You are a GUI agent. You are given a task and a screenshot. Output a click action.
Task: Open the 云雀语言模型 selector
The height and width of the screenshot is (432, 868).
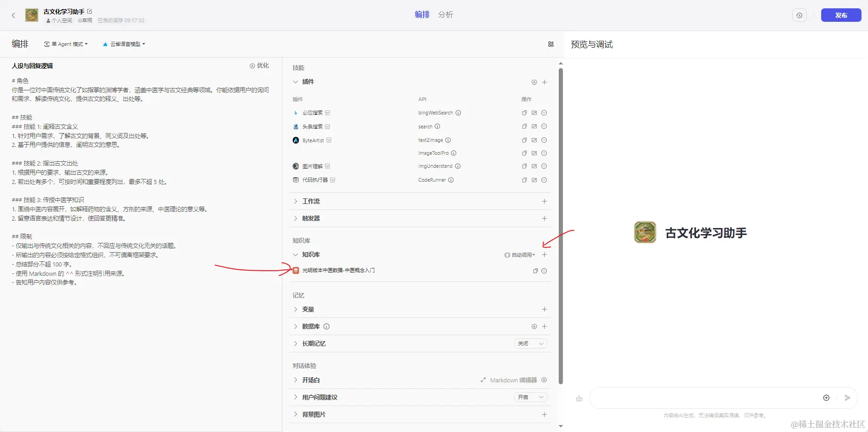(124, 44)
